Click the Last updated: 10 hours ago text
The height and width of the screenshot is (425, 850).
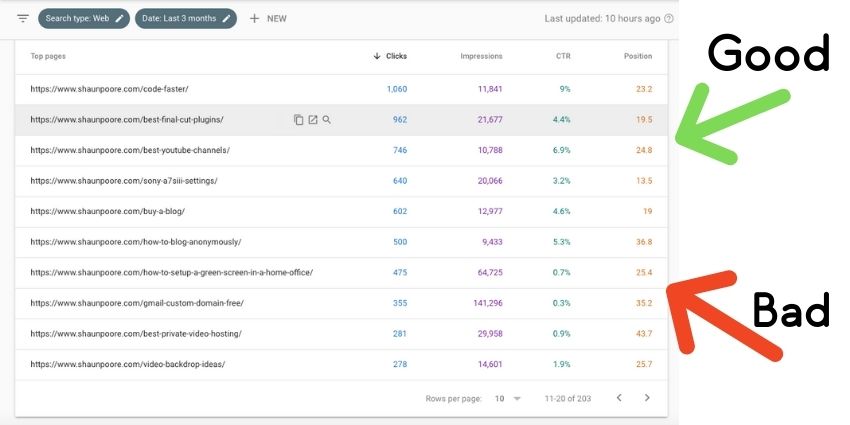pos(602,18)
